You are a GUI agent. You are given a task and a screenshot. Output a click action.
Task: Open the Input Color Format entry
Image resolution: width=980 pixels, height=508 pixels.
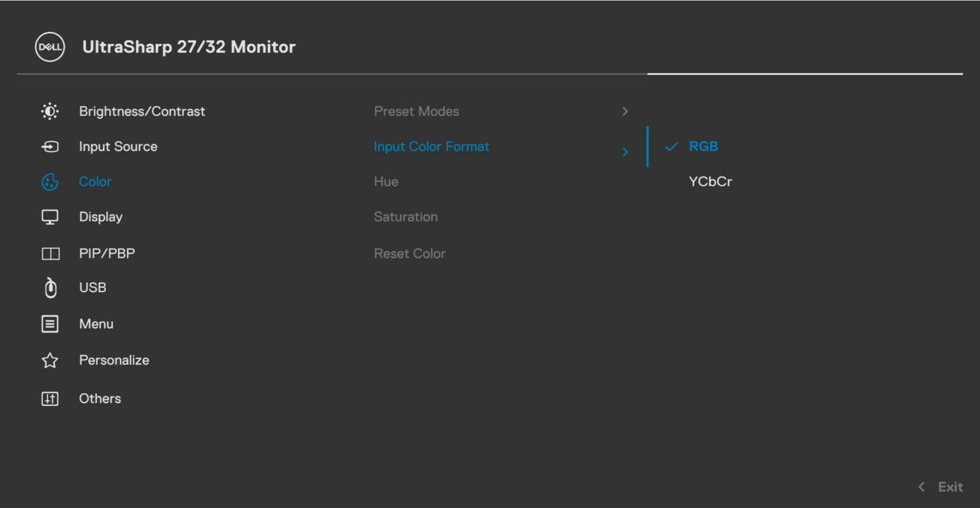[x=431, y=146]
